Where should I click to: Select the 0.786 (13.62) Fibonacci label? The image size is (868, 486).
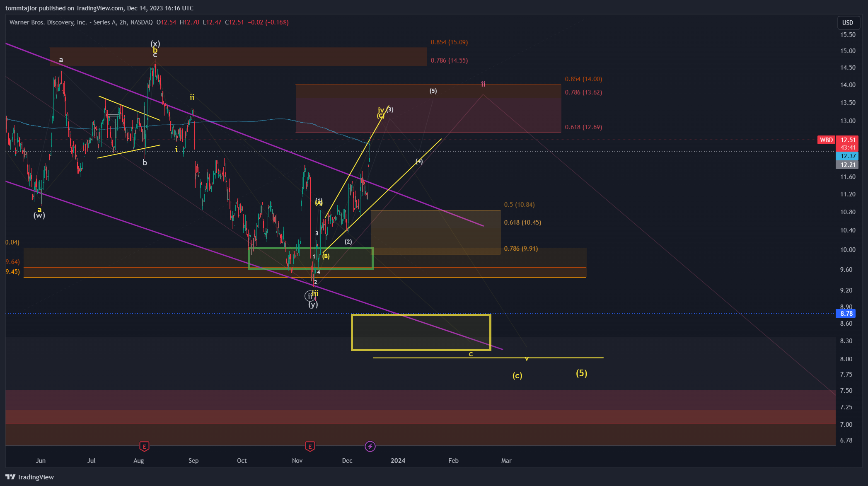583,92
